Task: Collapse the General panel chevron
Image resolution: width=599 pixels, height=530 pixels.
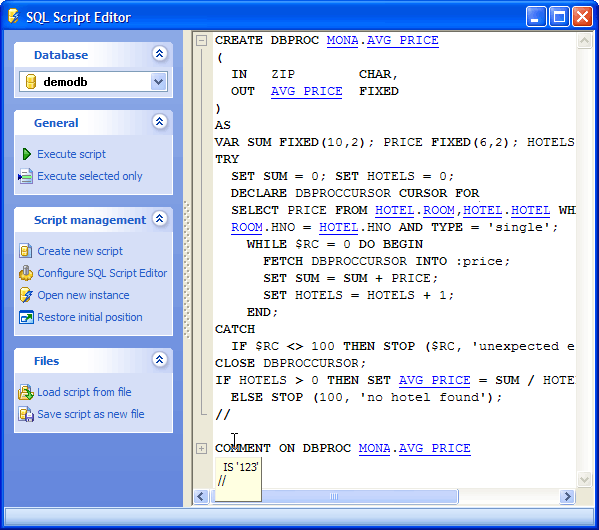Action: point(160,122)
